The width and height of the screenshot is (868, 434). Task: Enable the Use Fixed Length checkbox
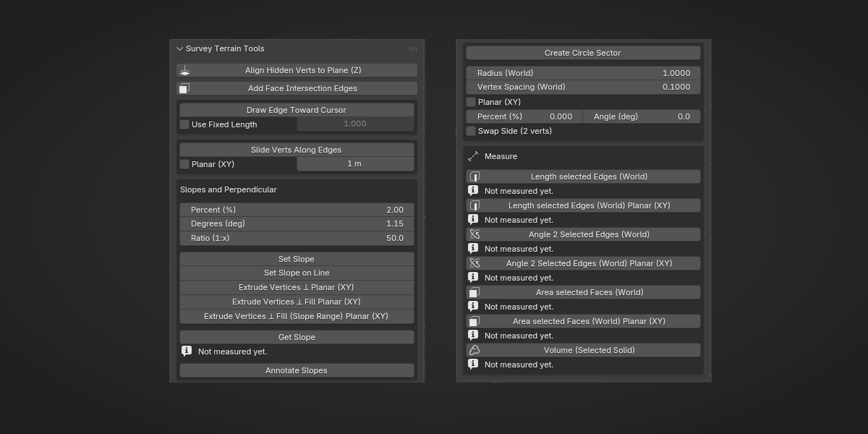184,124
